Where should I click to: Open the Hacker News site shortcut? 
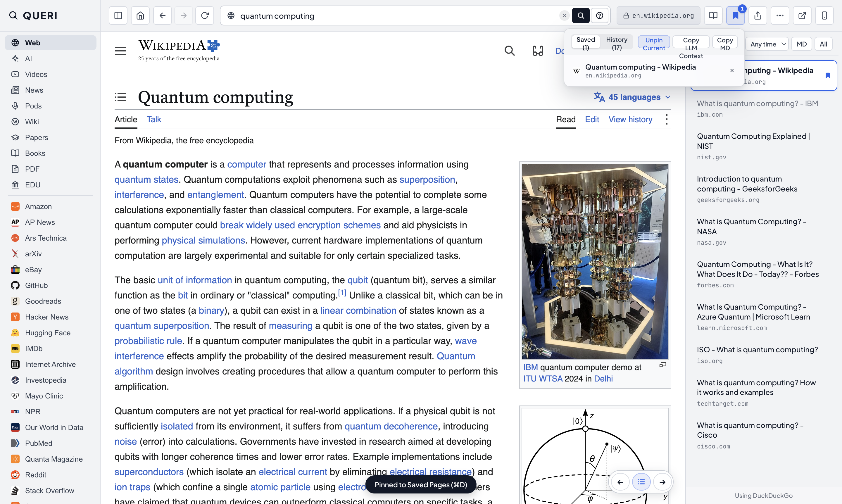pos(50,317)
